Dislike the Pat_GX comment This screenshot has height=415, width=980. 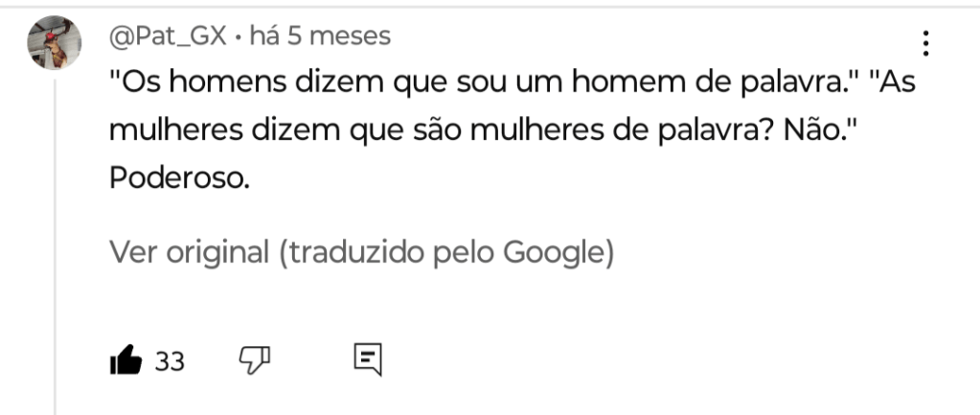[x=254, y=360]
